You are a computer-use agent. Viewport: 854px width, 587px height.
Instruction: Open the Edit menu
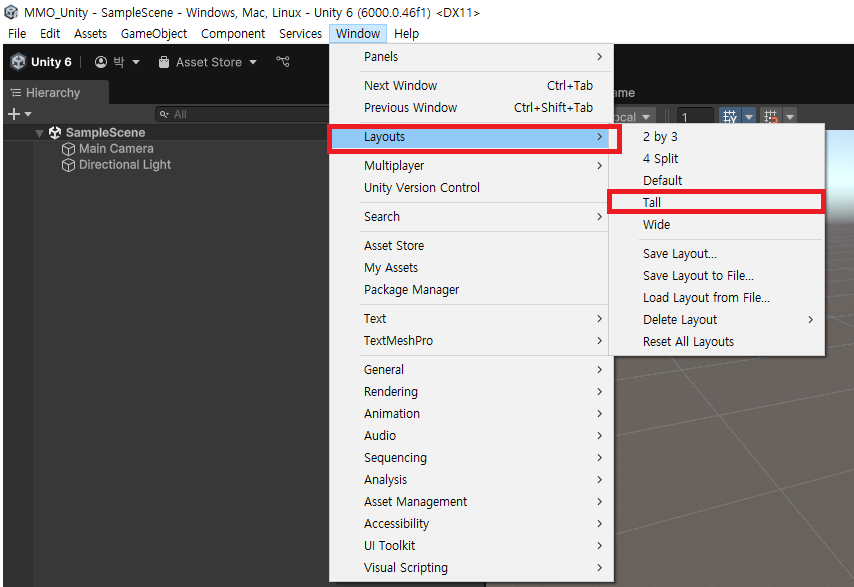pyautogui.click(x=50, y=34)
